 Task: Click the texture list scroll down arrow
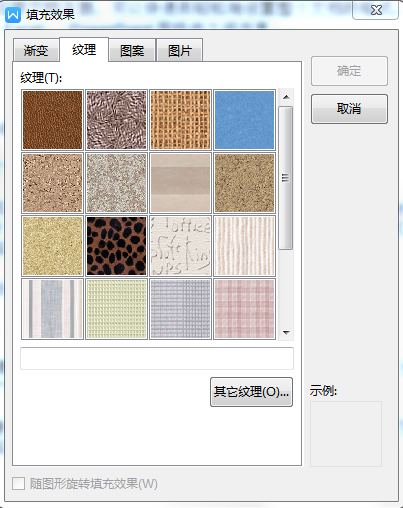pos(286,332)
